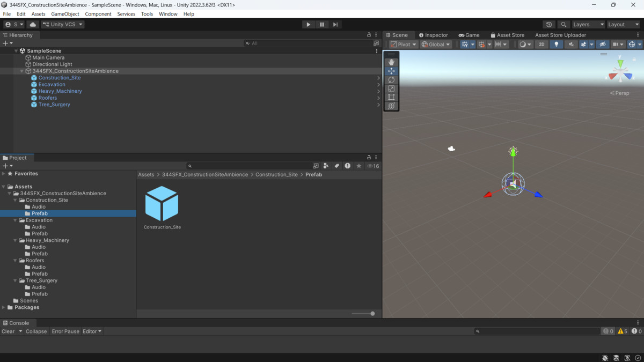Toggle hidden packages visibility showing 16
Image resolution: width=644 pixels, height=362 pixels.
[x=373, y=166]
